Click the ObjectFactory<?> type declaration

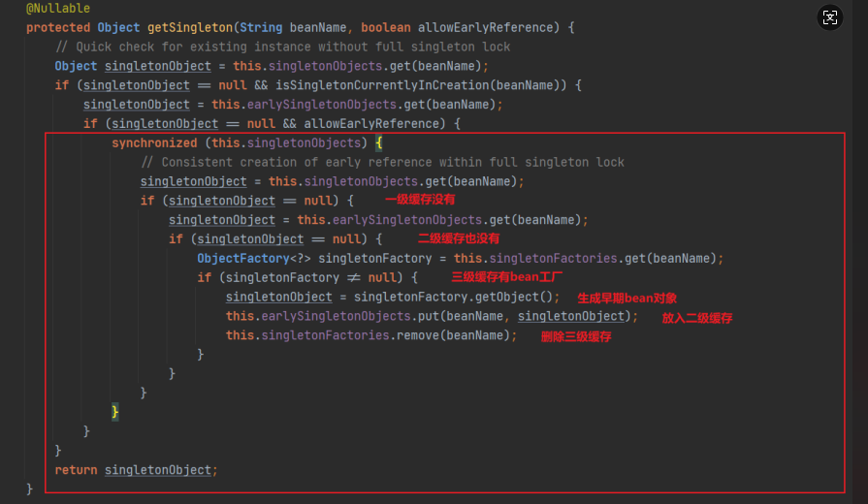click(254, 259)
